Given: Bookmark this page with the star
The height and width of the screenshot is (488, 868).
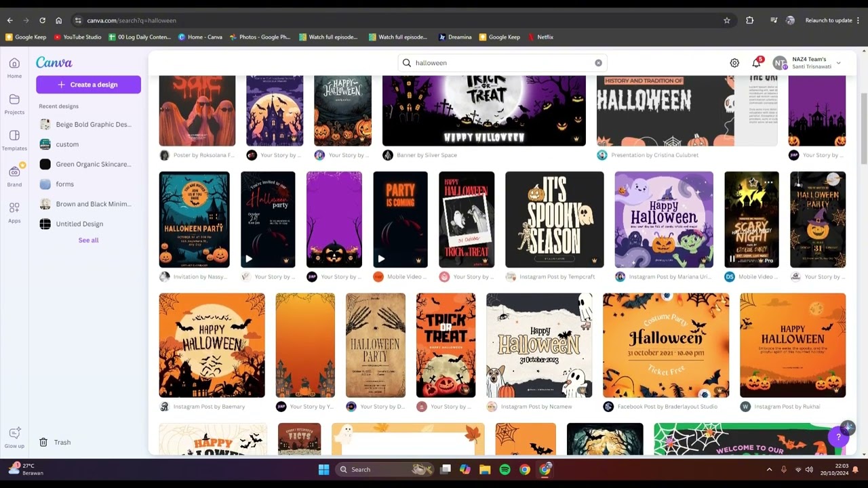Looking at the screenshot, I should [727, 20].
